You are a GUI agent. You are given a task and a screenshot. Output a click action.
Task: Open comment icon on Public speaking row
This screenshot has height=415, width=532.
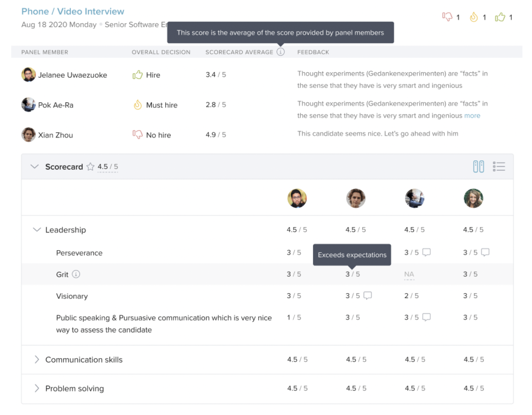[x=426, y=317]
